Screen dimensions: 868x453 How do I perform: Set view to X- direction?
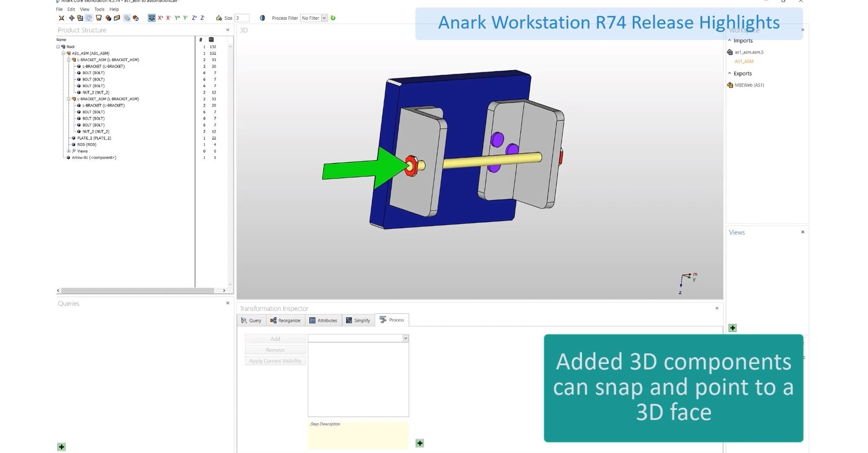tap(168, 18)
